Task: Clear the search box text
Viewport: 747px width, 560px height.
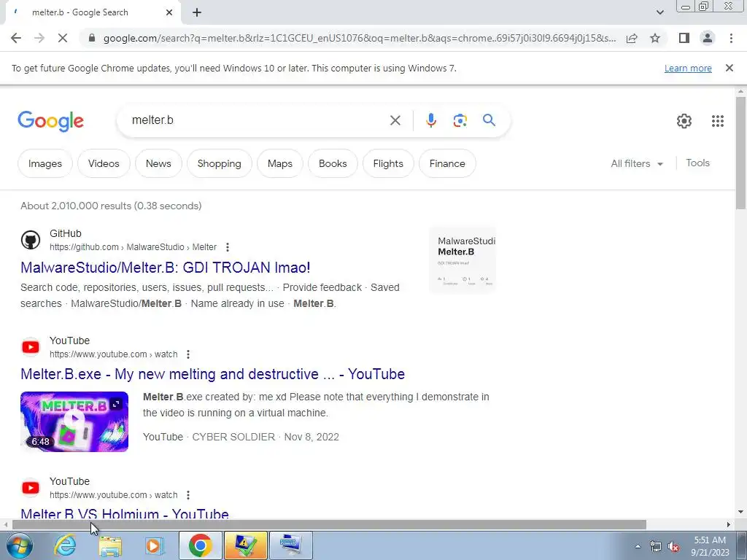Action: pyautogui.click(x=395, y=120)
